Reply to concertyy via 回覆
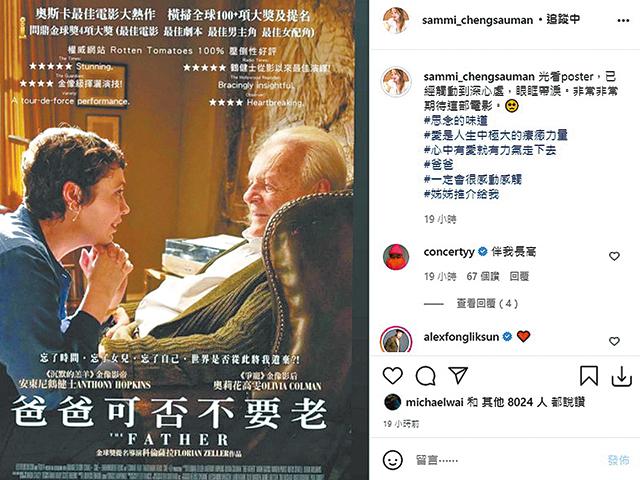Screen dimensions: 640x480 [x=519, y=276]
